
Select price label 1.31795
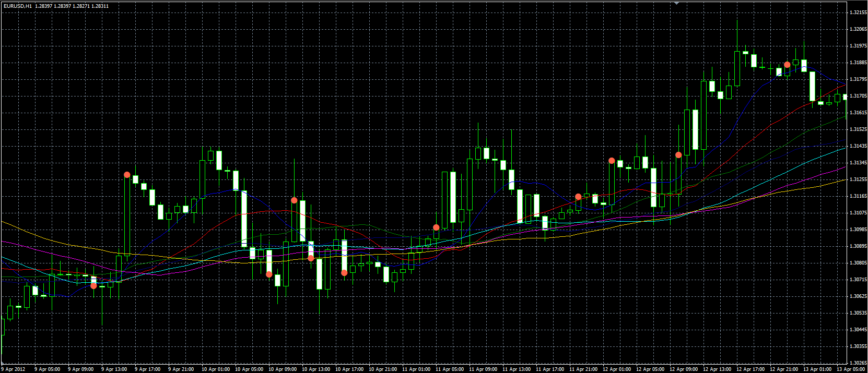coord(858,79)
